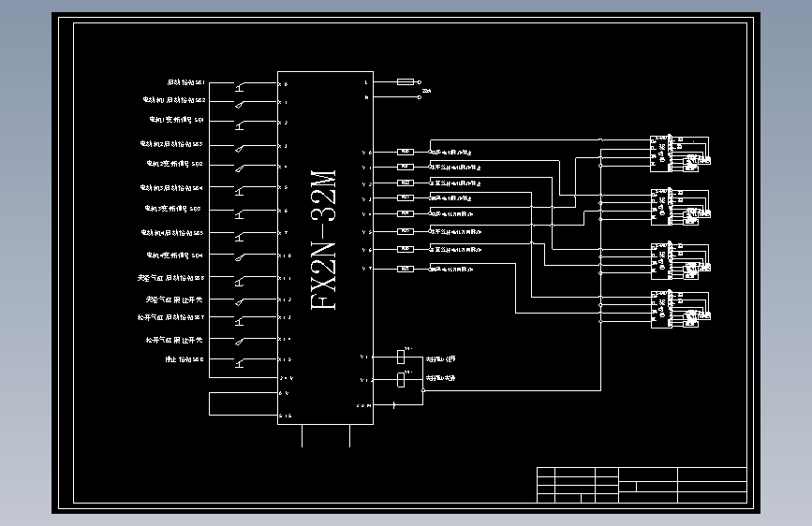Click the pushbutton symbol on the stop button SB8 line
Viewport: 812px width, 526px height.
(240, 363)
